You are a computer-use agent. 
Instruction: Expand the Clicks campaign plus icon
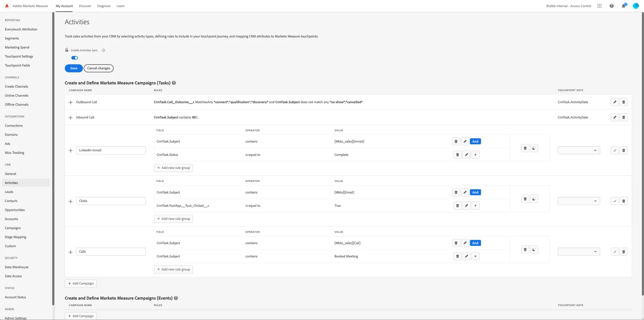[x=71, y=201]
